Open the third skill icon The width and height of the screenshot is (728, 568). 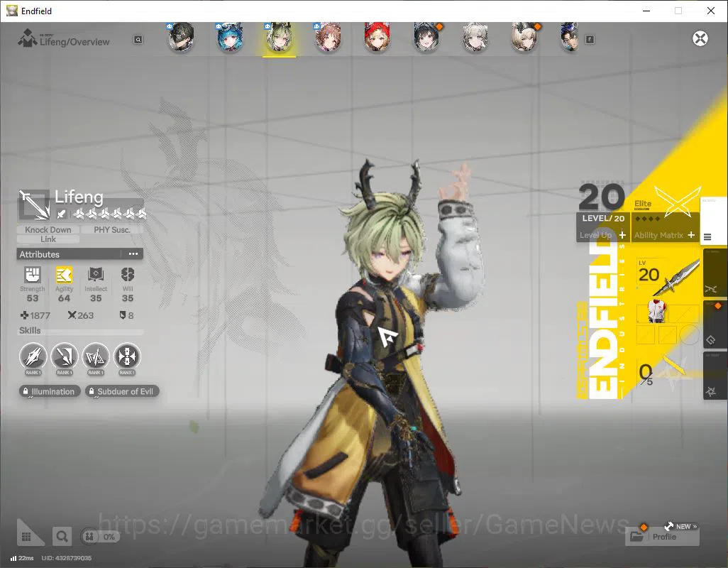[x=96, y=356]
